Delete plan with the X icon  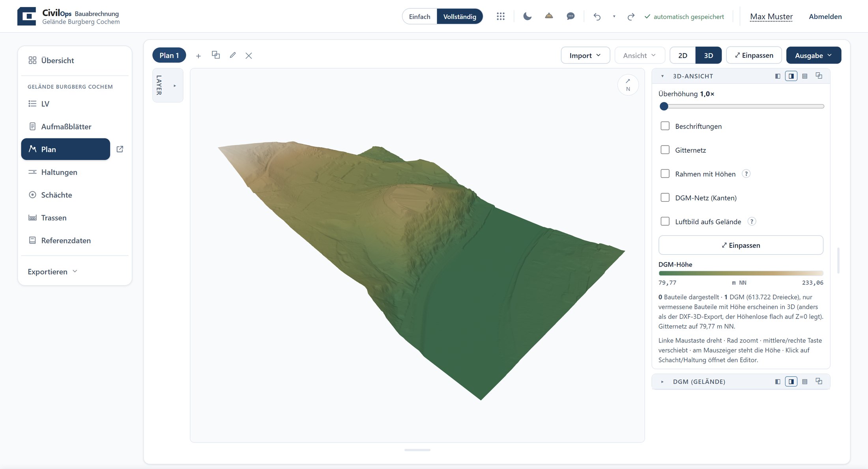(x=249, y=56)
